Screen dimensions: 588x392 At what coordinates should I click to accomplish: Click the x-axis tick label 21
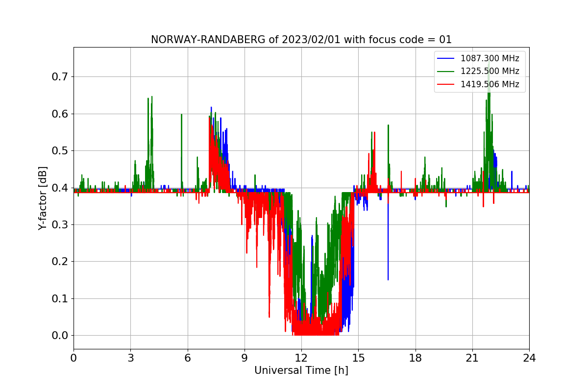click(x=472, y=358)
